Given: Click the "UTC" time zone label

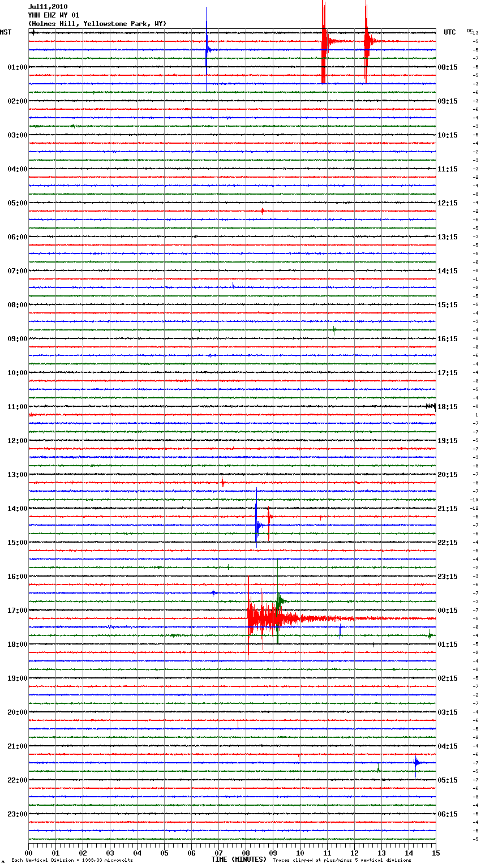Looking at the screenshot, I should click(449, 32).
